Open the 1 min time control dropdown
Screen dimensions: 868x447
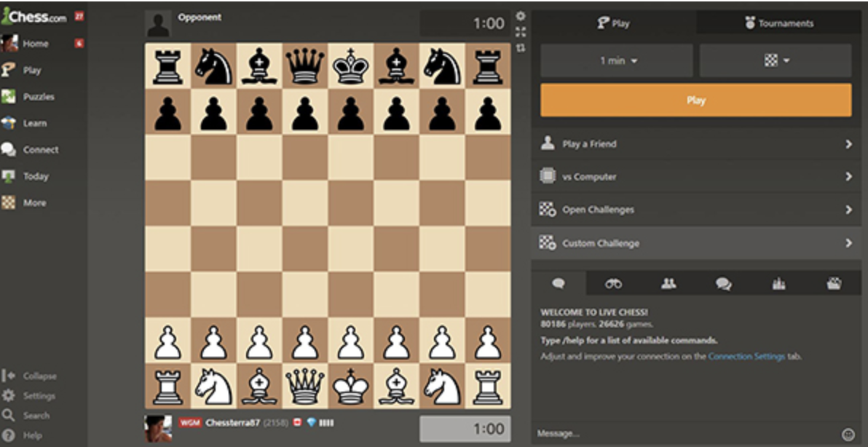617,61
